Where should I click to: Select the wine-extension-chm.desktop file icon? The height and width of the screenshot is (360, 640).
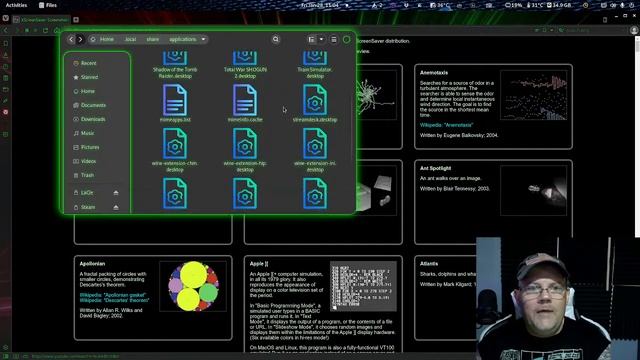tap(175, 144)
